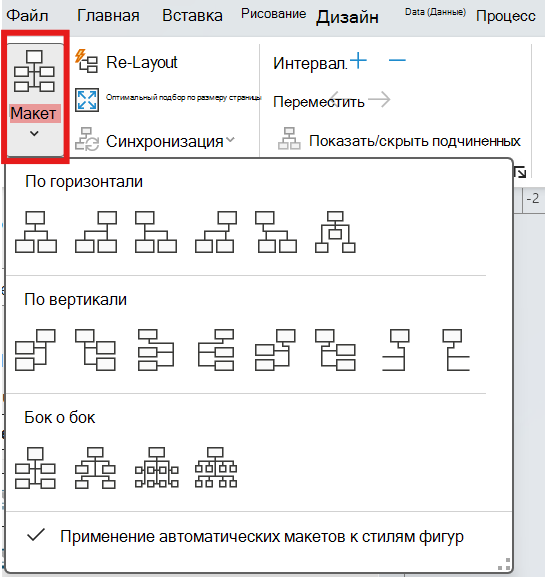Expand the Синхронизация dropdown
This screenshot has width=545, height=577.
155,141
